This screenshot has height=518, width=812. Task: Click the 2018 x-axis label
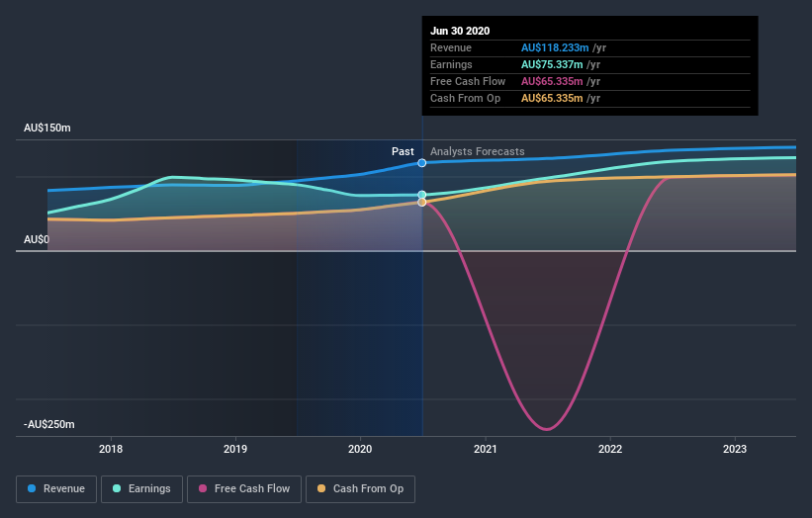111,449
